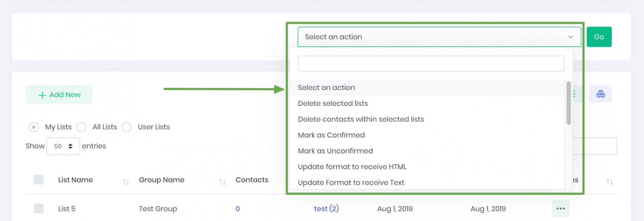Select the My Lists radio button
The height and width of the screenshot is (221, 644).
point(34,127)
